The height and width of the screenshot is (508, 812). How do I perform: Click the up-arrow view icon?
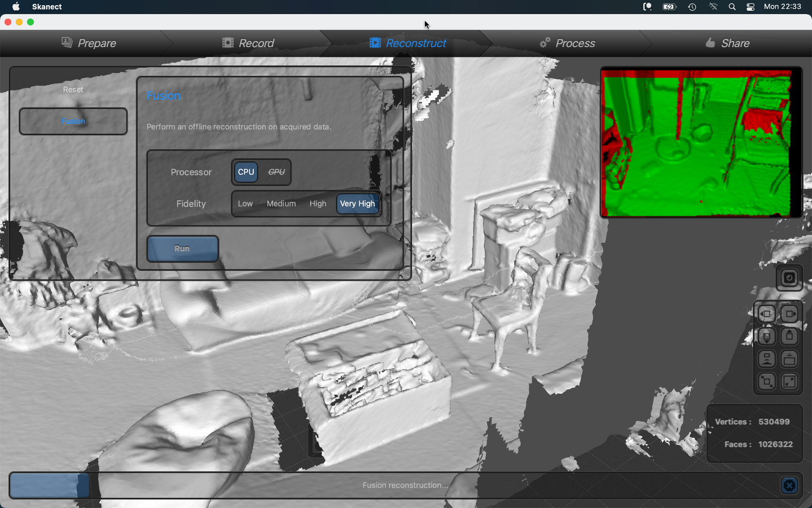click(x=789, y=336)
